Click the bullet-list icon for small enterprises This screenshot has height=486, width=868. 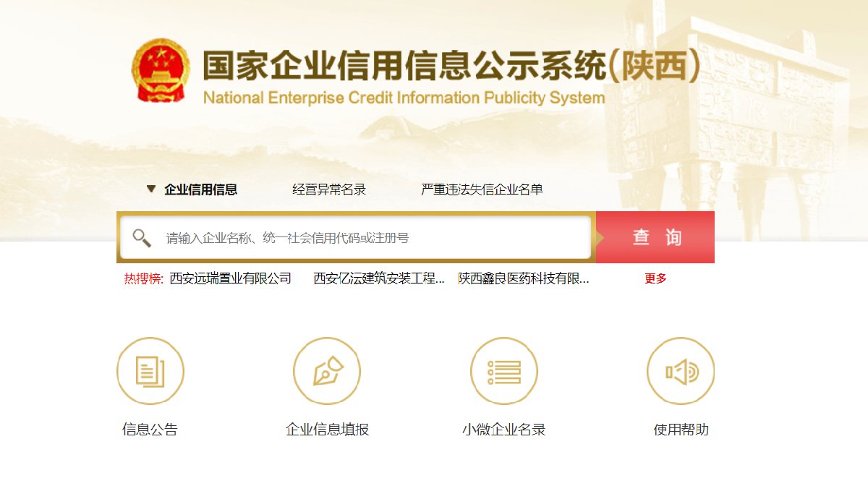pyautogui.click(x=504, y=371)
